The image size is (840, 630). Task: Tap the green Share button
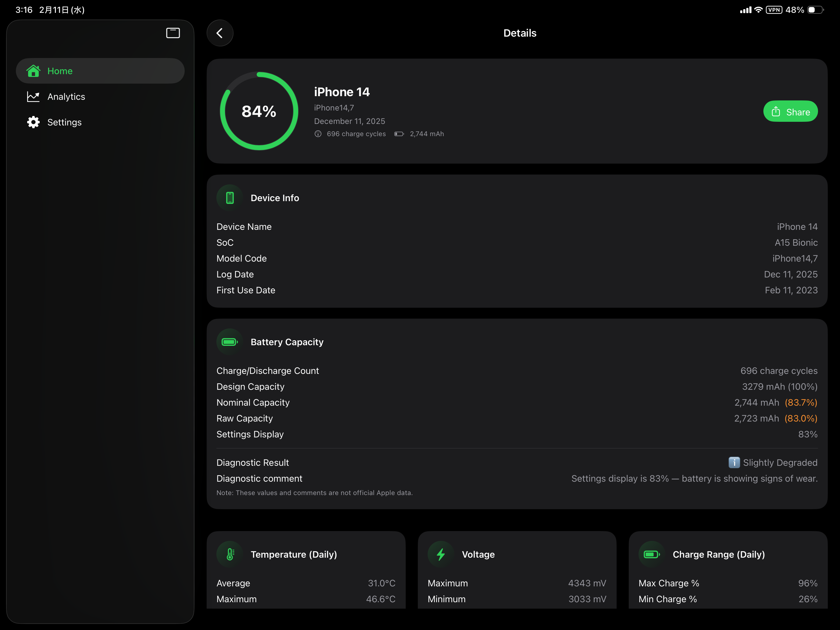point(790,112)
